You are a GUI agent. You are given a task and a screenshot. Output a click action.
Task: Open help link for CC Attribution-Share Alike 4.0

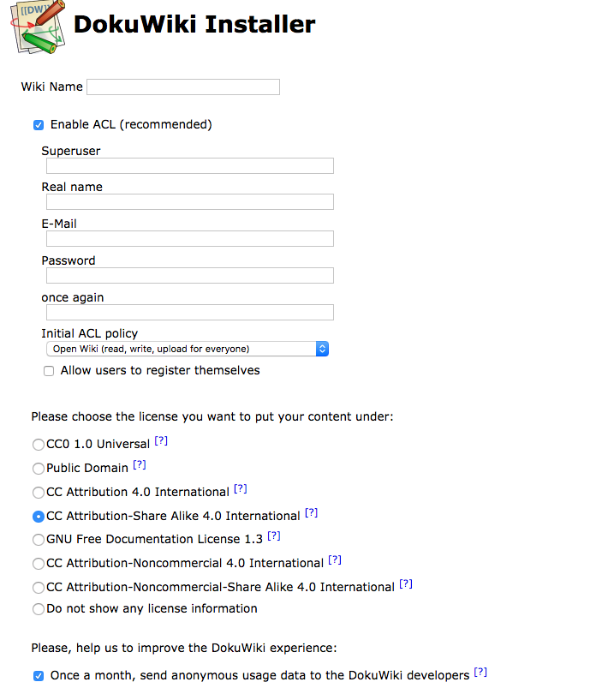tap(312, 512)
